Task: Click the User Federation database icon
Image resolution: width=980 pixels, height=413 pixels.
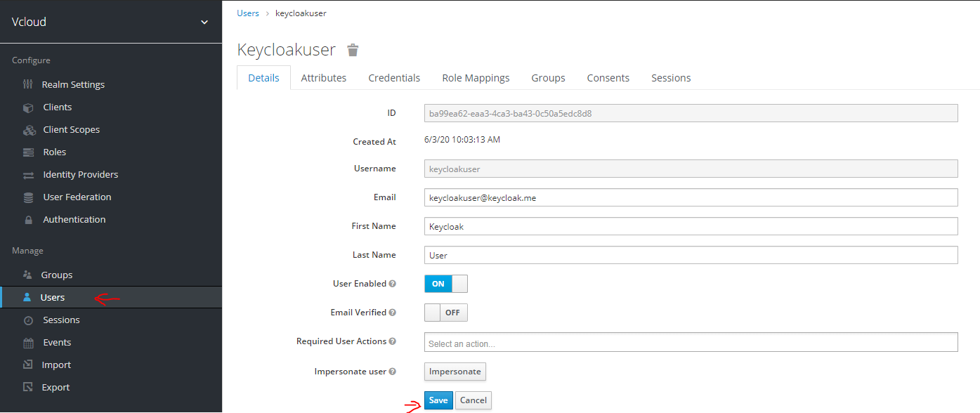Action: pos(28,197)
